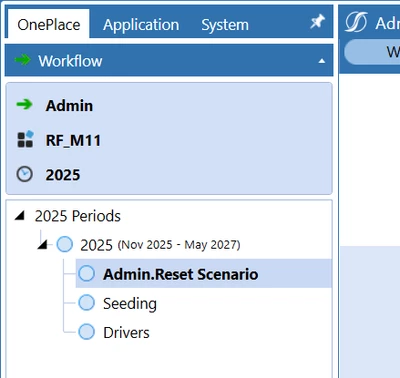Select the 2025 workflow year

point(63,175)
